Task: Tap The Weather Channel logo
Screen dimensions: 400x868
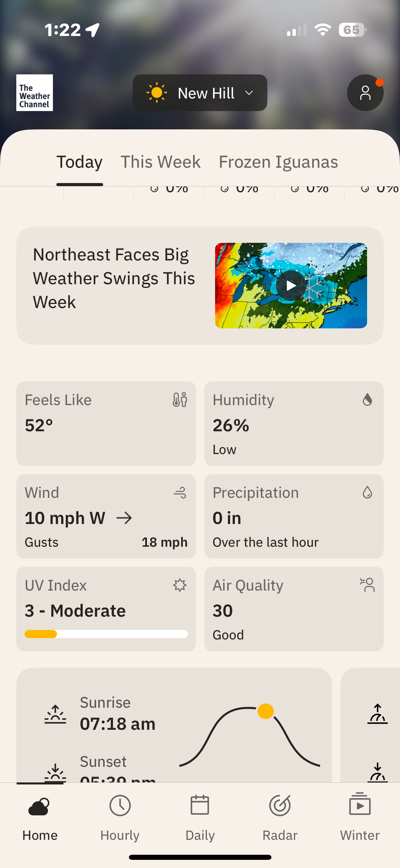Action: [35, 93]
